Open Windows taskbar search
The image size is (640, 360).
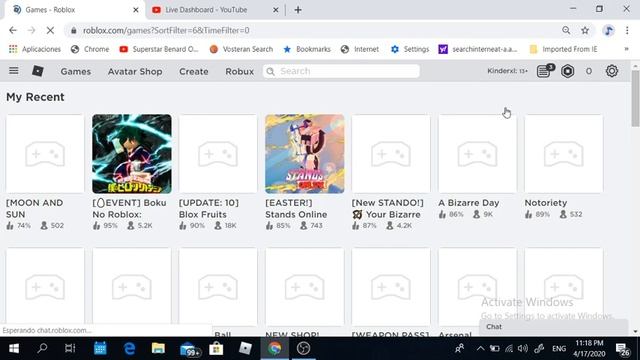point(42,348)
